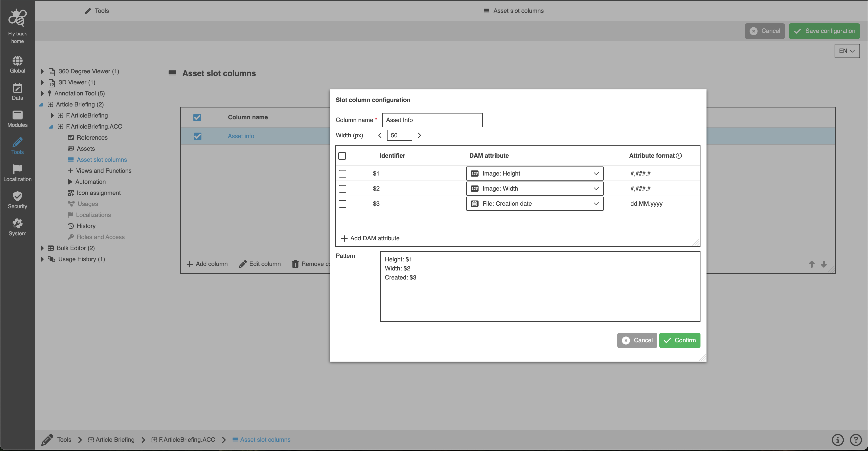The width and height of the screenshot is (868, 451).
Task: Click the Fly back home bee icon
Action: coord(17,18)
